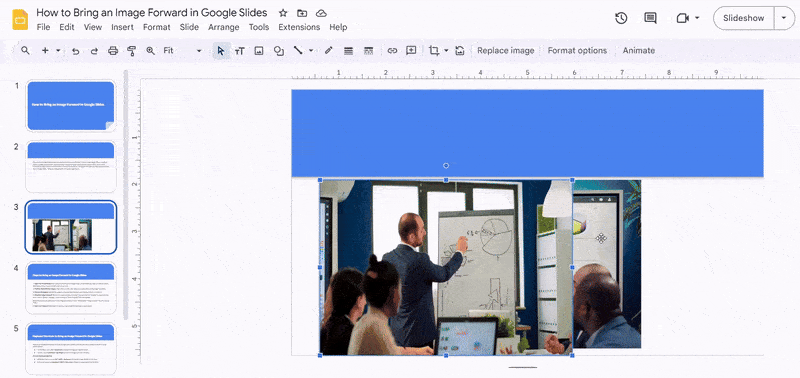Change border dash style
Image resolution: width=800 pixels, height=378 pixels.
[368, 51]
